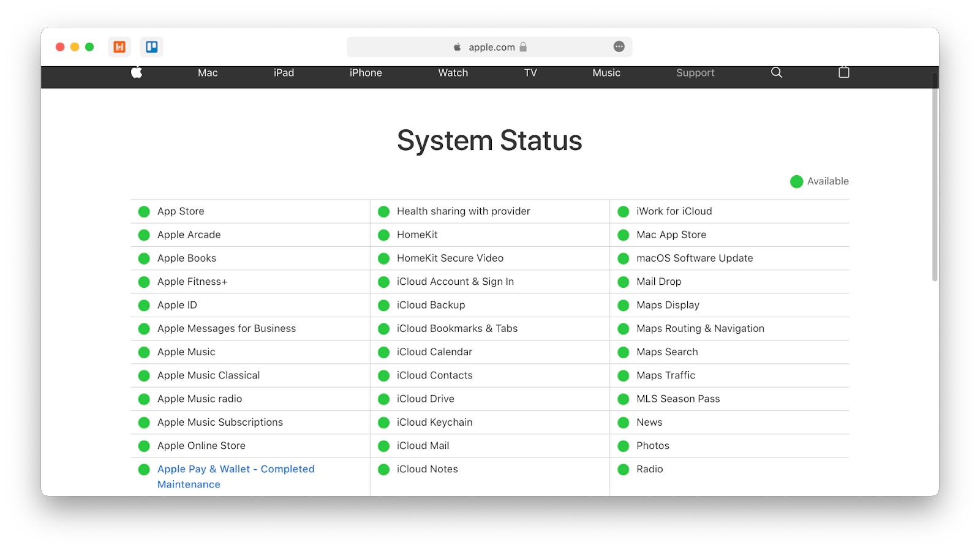Select iCloud Notes text

point(428,469)
